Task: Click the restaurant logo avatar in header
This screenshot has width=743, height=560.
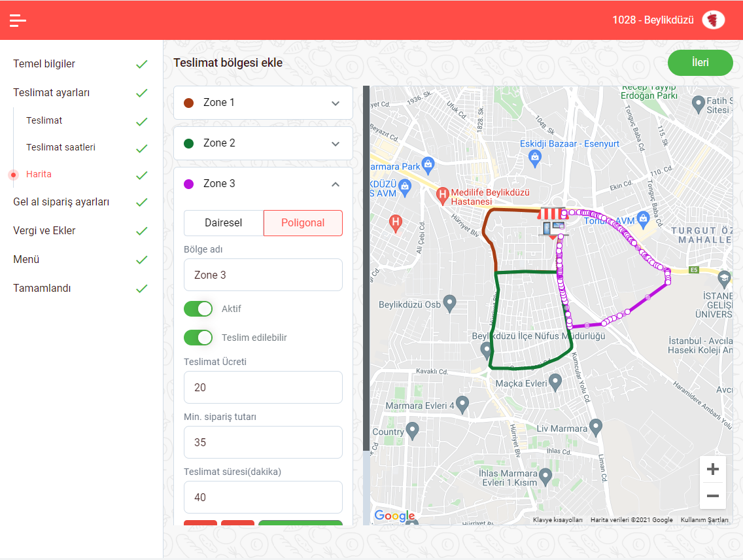Action: pos(713,20)
